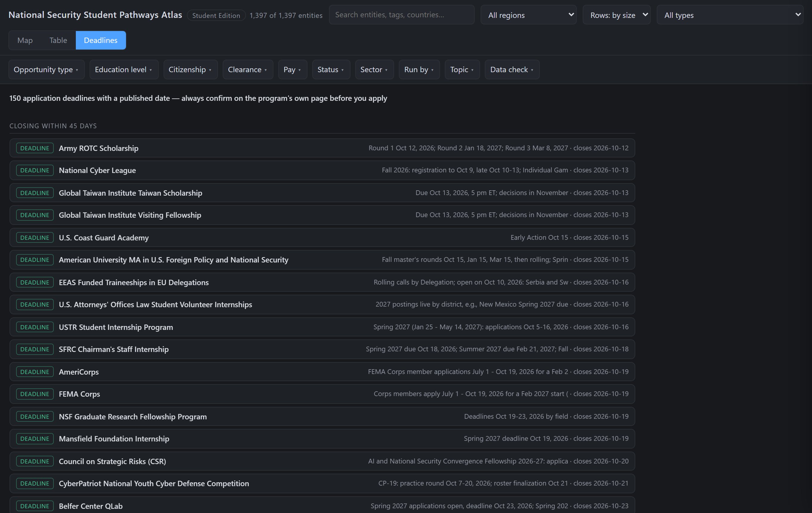Open the FEMA Corps deadline row

pyautogui.click(x=322, y=394)
